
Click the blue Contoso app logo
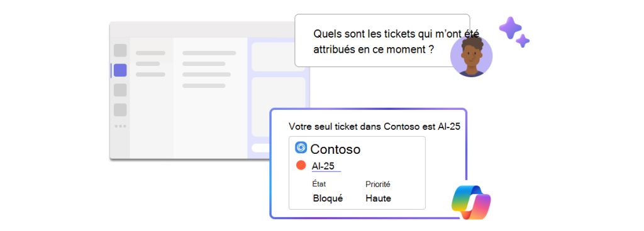click(x=301, y=148)
